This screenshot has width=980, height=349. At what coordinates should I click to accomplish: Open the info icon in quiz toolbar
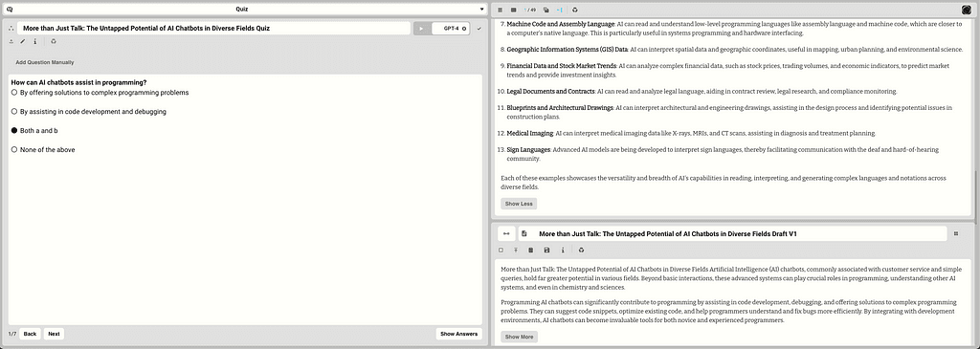pos(35,42)
